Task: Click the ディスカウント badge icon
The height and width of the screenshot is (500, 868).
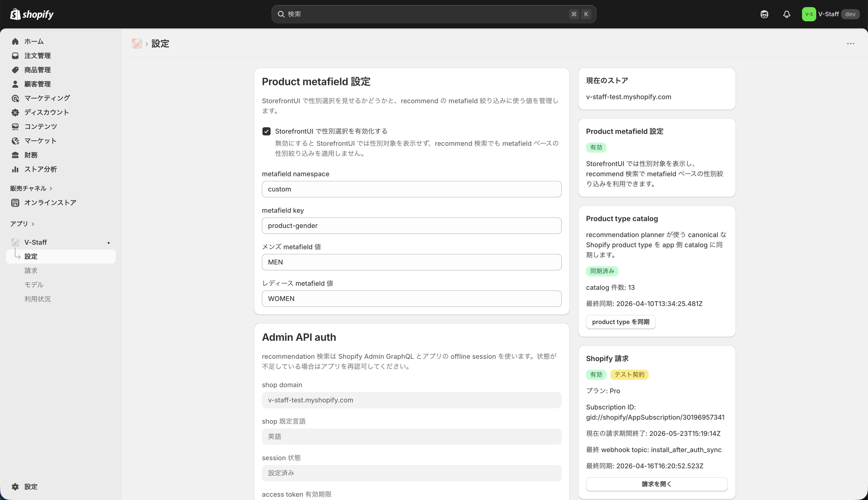Action: click(x=15, y=112)
